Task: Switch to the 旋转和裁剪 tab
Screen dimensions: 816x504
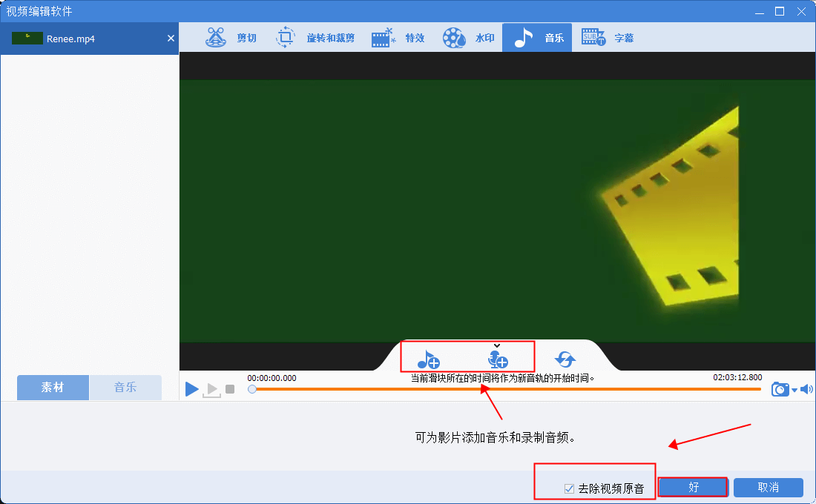Action: [315, 38]
